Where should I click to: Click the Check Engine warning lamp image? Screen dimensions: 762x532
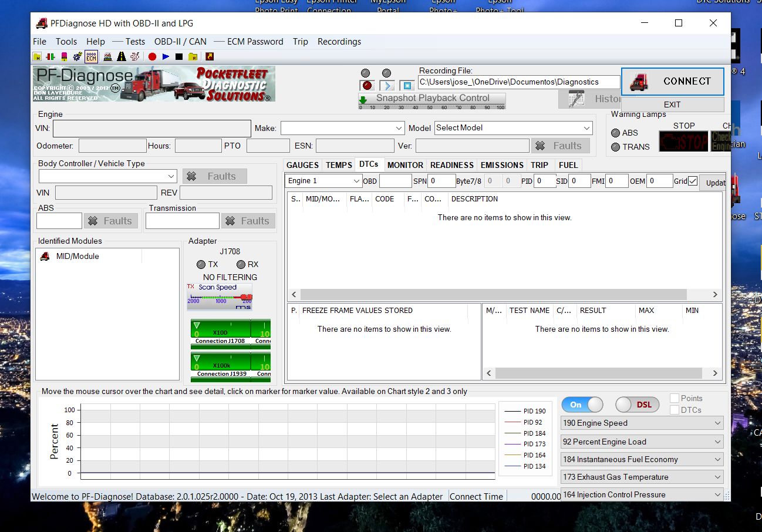click(x=721, y=142)
